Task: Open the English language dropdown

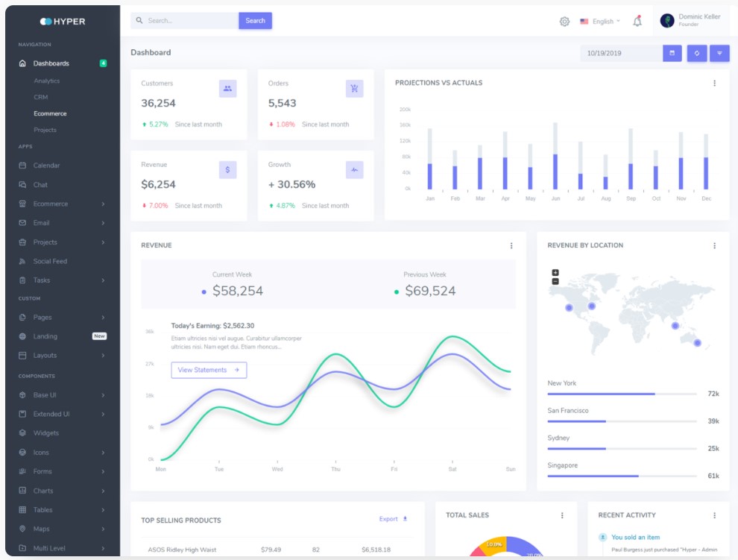Action: tap(600, 21)
